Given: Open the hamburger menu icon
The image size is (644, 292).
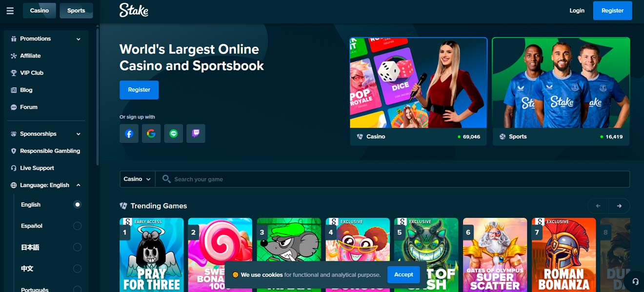Looking at the screenshot, I should pos(10,10).
